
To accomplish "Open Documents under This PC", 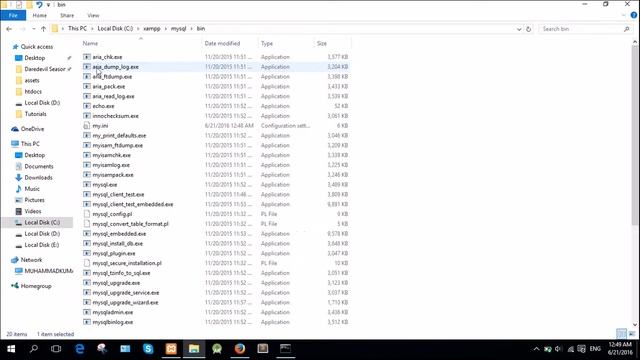I will (39, 167).
